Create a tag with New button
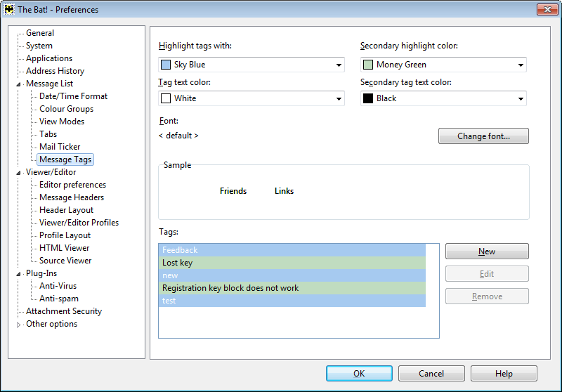562x392 pixels. (487, 251)
